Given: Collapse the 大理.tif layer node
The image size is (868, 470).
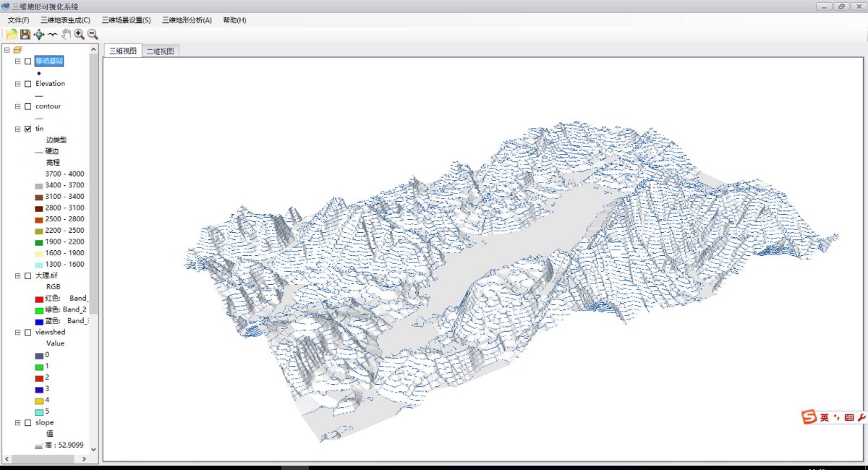Looking at the screenshot, I should coord(18,276).
